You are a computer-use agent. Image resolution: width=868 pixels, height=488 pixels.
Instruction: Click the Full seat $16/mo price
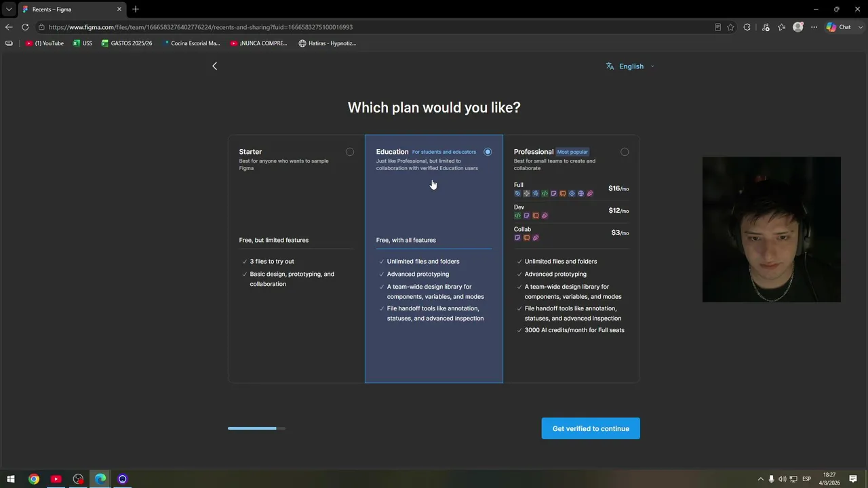(x=618, y=188)
